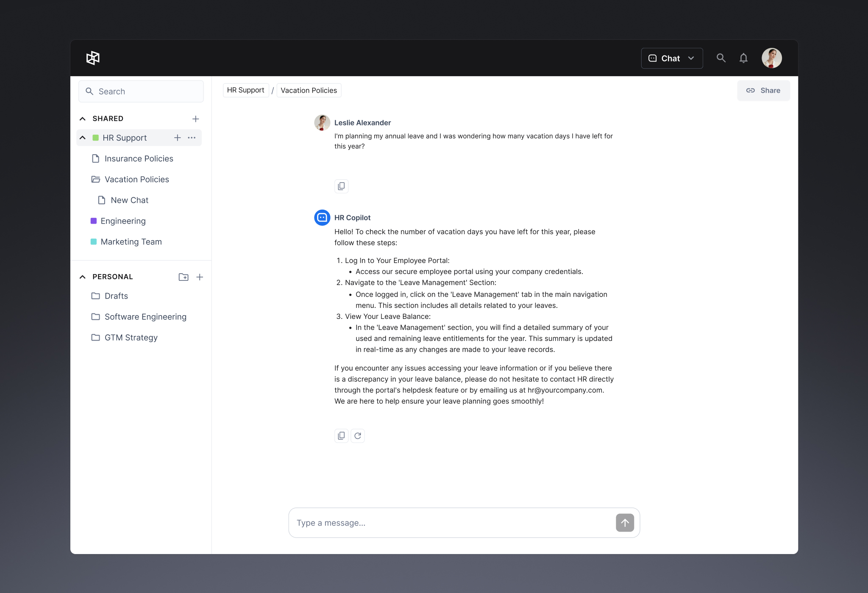Regenerate HR Copilot's response
Viewport: 868px width, 593px height.
[358, 436]
